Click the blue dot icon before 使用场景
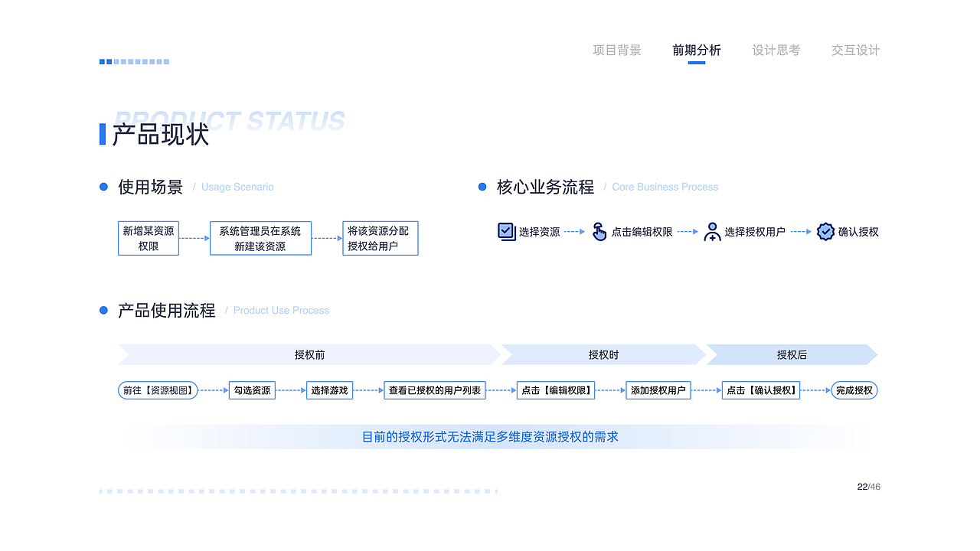980x551 pixels. 103,186
